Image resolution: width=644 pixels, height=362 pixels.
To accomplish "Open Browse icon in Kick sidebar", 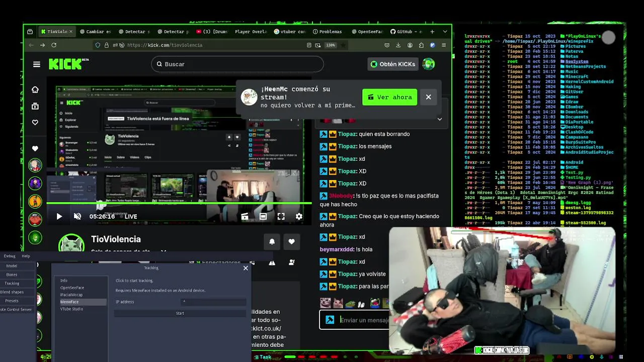I will click(35, 106).
